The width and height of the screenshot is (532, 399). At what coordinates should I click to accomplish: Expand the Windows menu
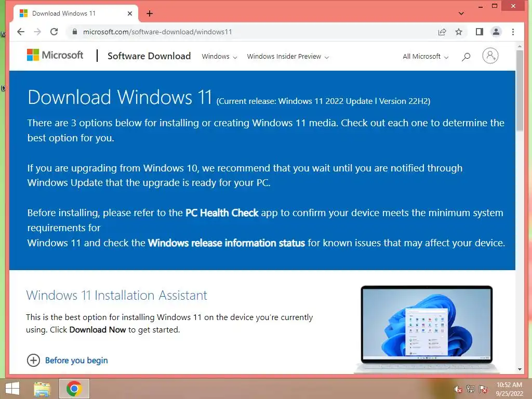[x=219, y=57]
